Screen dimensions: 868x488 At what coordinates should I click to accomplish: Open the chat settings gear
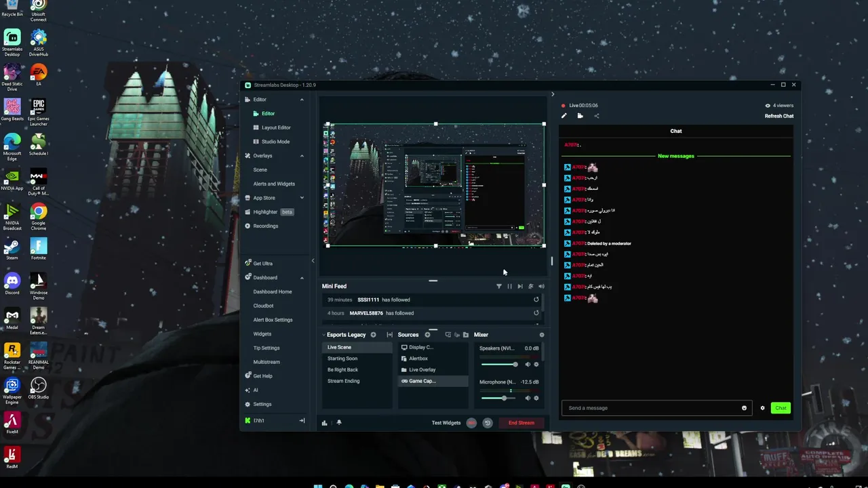click(x=762, y=408)
